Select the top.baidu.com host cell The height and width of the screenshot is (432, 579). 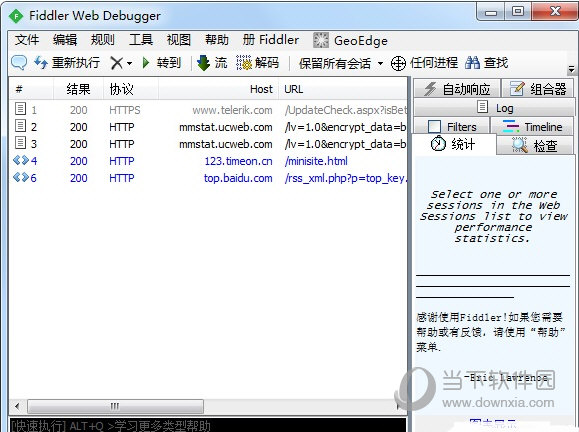coord(238,178)
